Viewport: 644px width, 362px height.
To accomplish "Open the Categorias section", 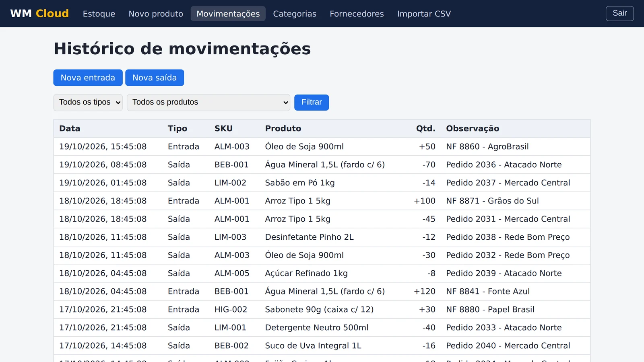I will coord(295,14).
